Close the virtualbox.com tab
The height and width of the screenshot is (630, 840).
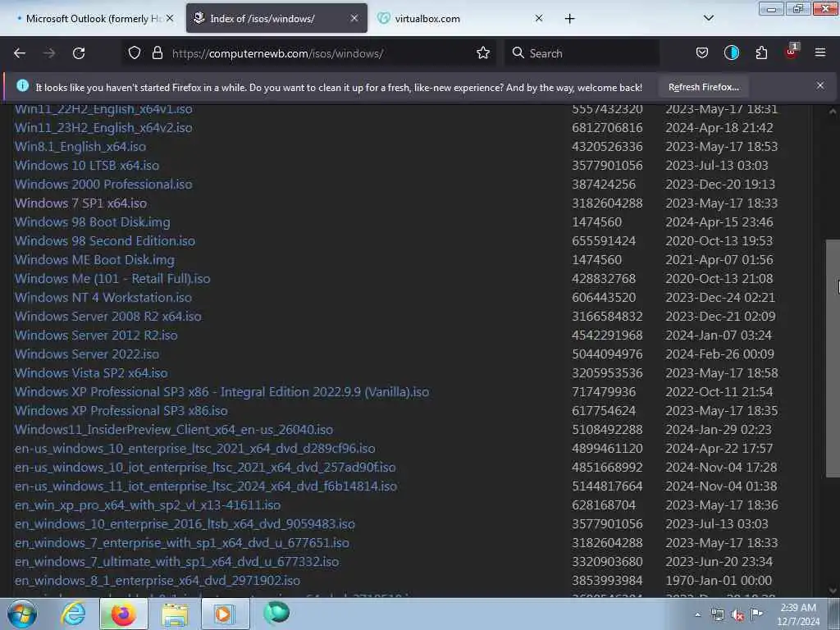click(539, 18)
